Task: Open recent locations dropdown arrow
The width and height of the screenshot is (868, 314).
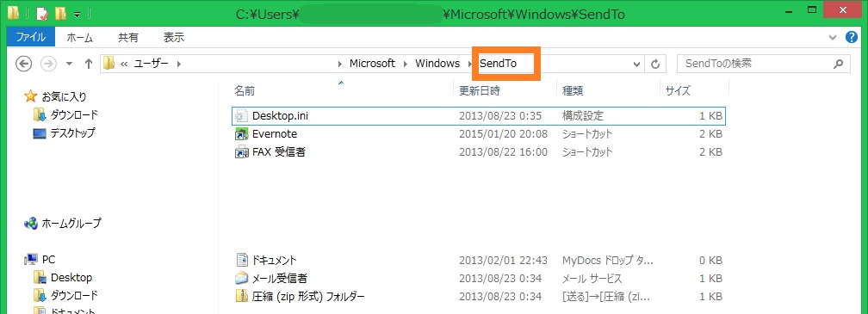Action: coord(69,64)
